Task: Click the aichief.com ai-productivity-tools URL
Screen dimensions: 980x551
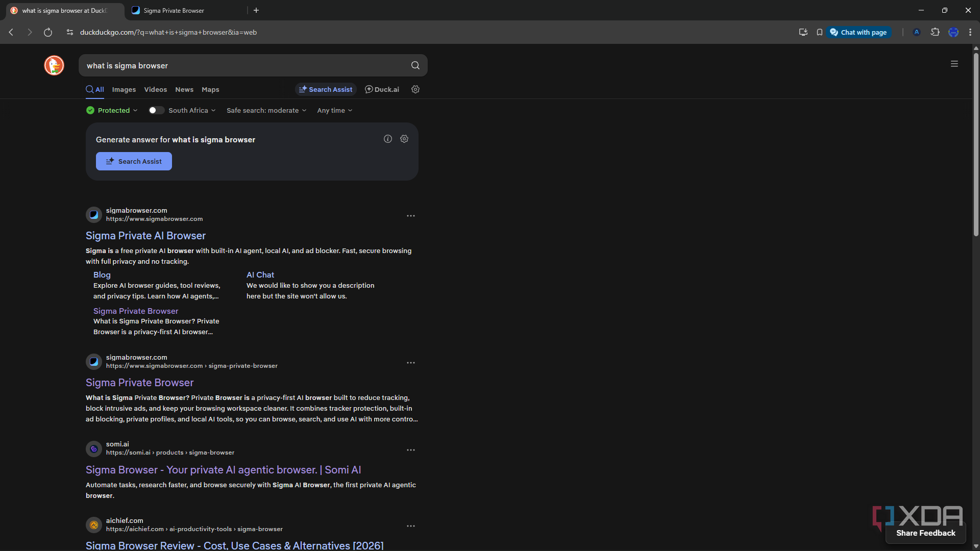Action: pyautogui.click(x=194, y=529)
